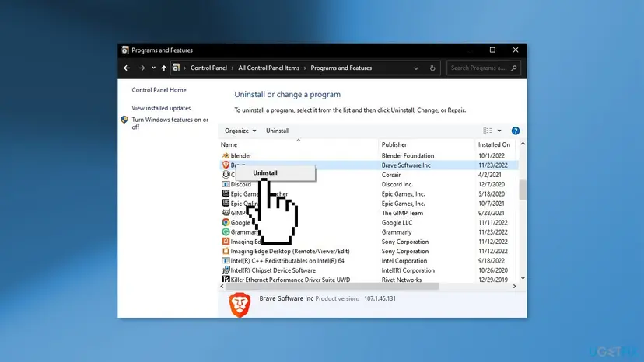The image size is (644, 362).
Task: Maximize the Programs and Features window
Action: click(x=492, y=50)
